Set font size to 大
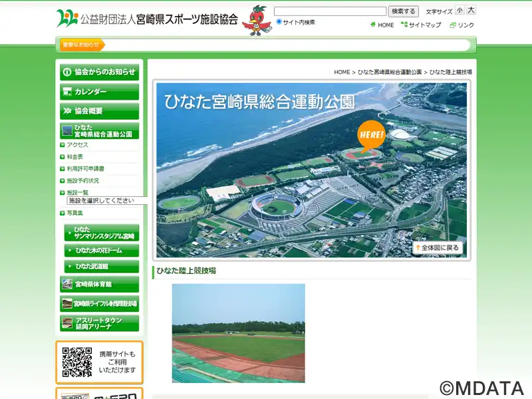The height and width of the screenshot is (399, 532). (x=471, y=10)
